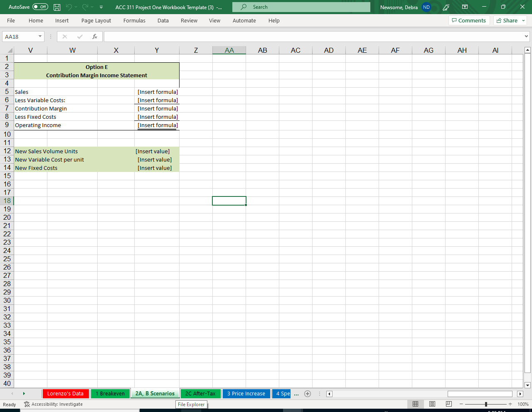Select column header AA
This screenshot has width=532, height=412.
(x=229, y=50)
